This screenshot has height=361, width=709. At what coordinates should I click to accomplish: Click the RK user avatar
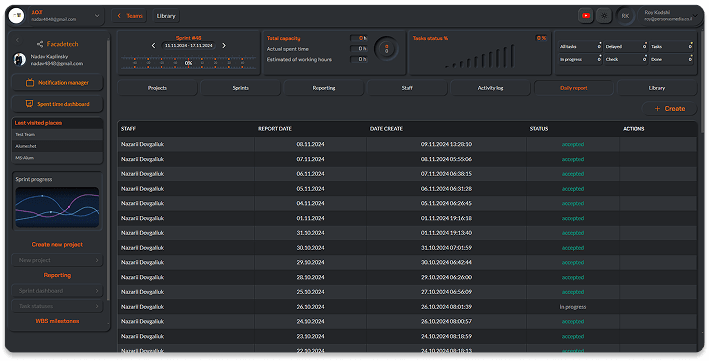pos(625,16)
